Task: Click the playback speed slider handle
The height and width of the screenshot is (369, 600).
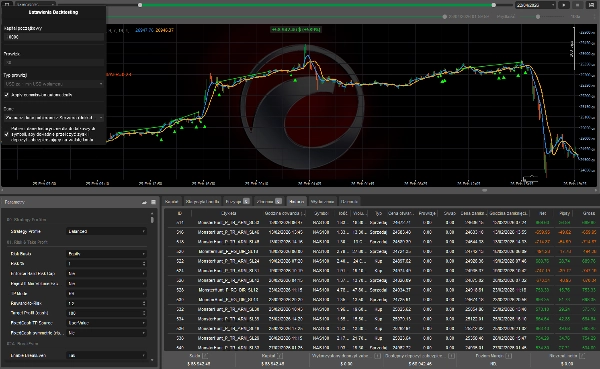Action: point(538,16)
